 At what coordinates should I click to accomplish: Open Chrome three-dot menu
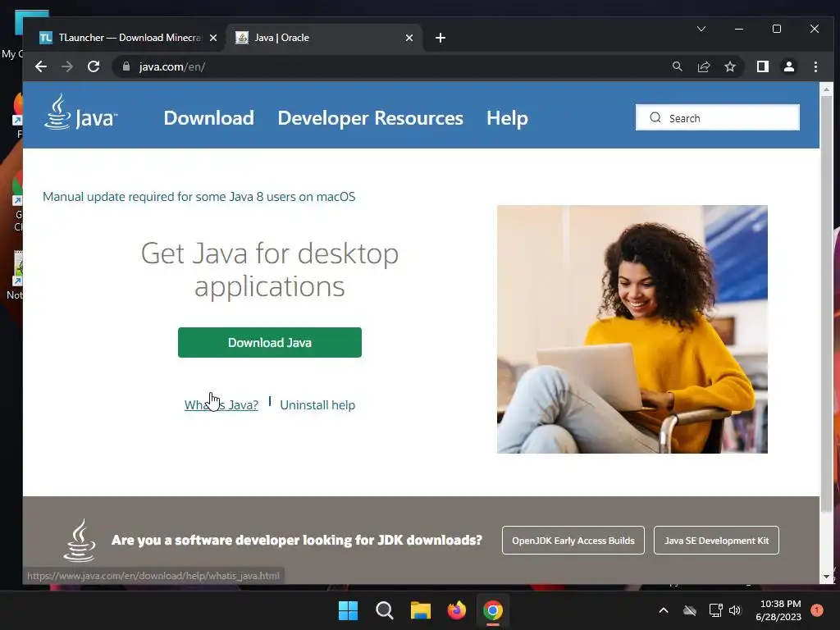click(x=815, y=66)
